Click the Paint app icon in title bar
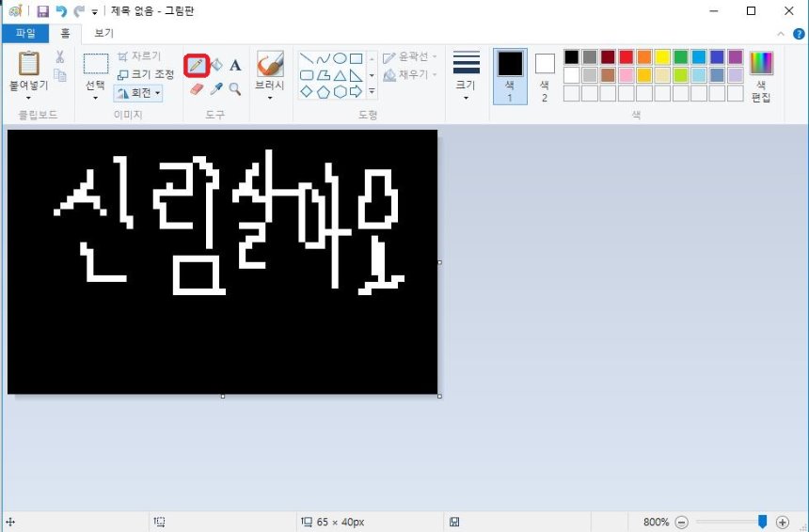Screen dimensions: 809x532 click(15, 11)
